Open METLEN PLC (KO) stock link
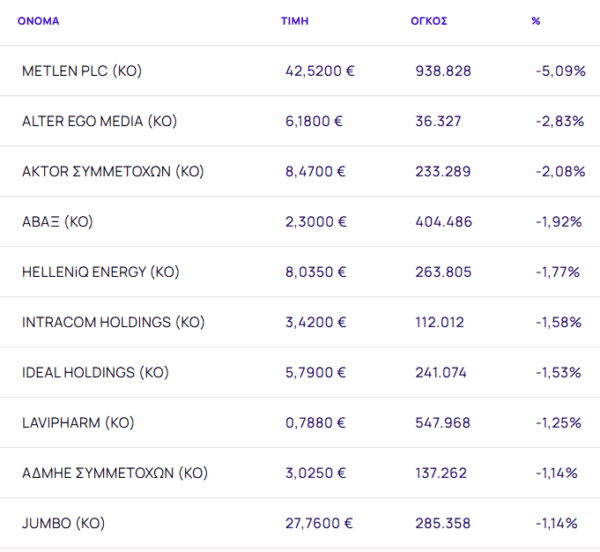 point(82,71)
